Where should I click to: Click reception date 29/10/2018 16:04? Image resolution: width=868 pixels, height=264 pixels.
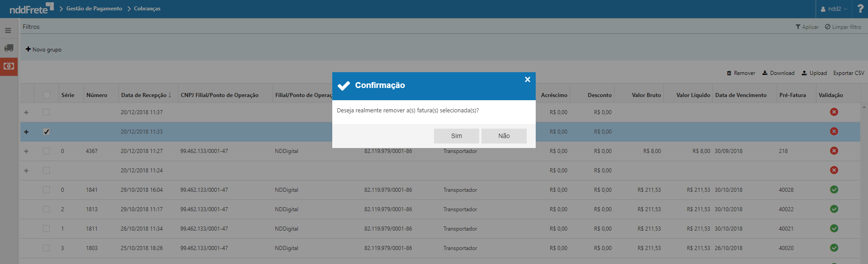[142, 190]
